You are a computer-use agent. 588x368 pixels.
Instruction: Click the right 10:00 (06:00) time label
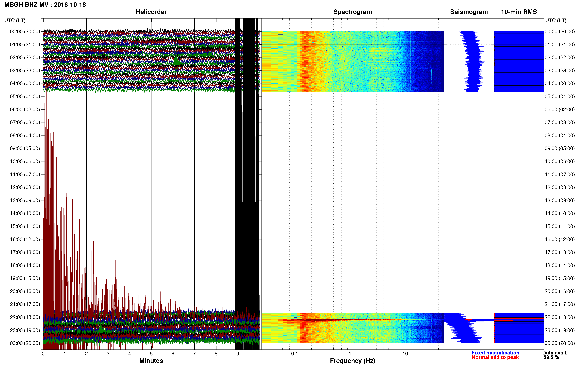point(560,161)
